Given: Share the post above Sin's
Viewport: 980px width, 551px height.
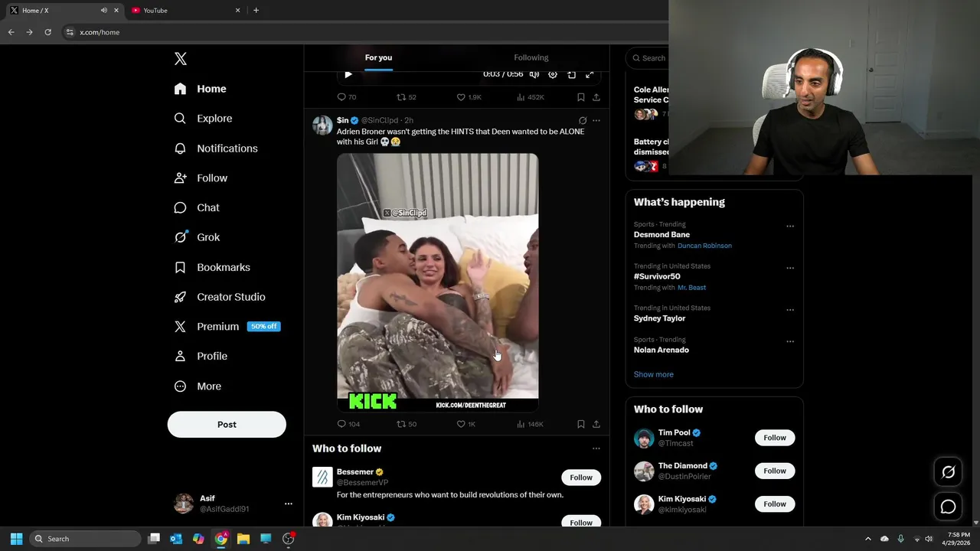Looking at the screenshot, I should pos(596,97).
